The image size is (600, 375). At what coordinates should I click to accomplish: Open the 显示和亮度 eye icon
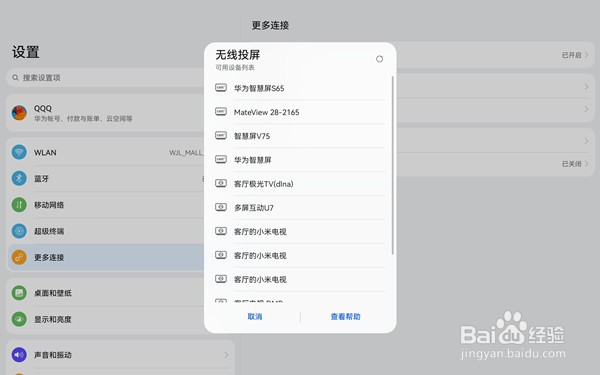19,319
